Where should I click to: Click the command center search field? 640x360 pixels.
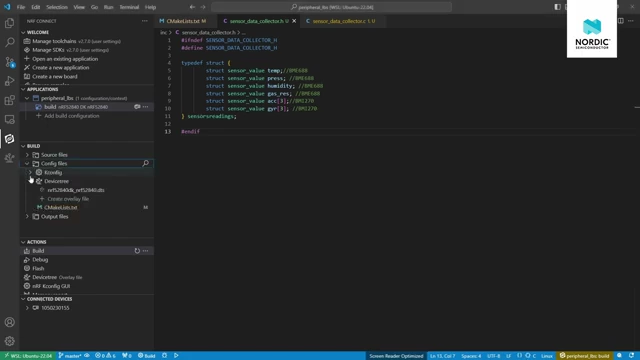[x=331, y=7]
